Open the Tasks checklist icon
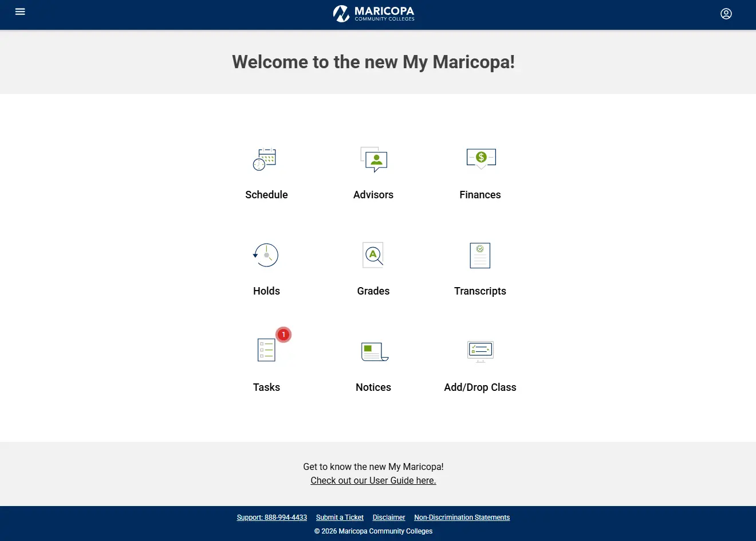This screenshot has width=756, height=541. [x=266, y=350]
